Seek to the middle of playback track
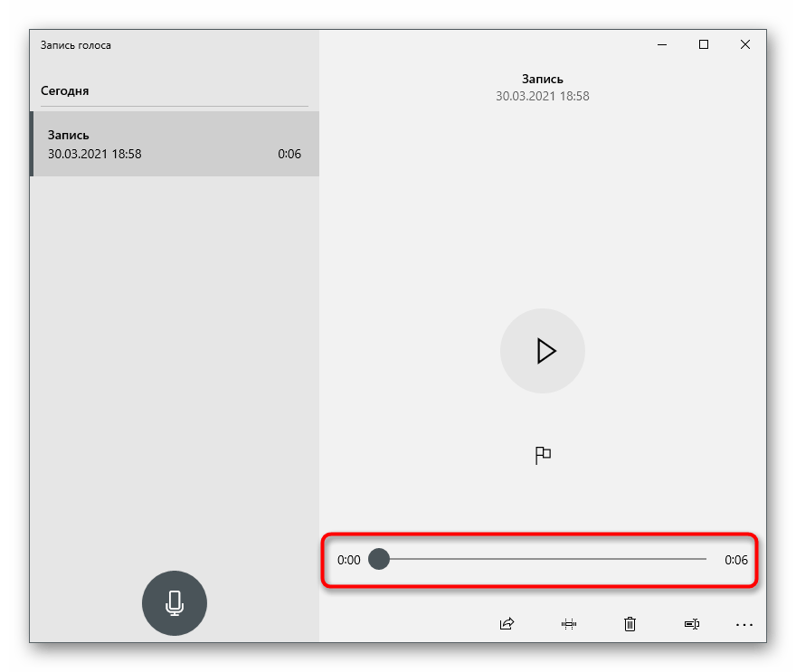The width and height of the screenshot is (796, 672). click(543, 559)
